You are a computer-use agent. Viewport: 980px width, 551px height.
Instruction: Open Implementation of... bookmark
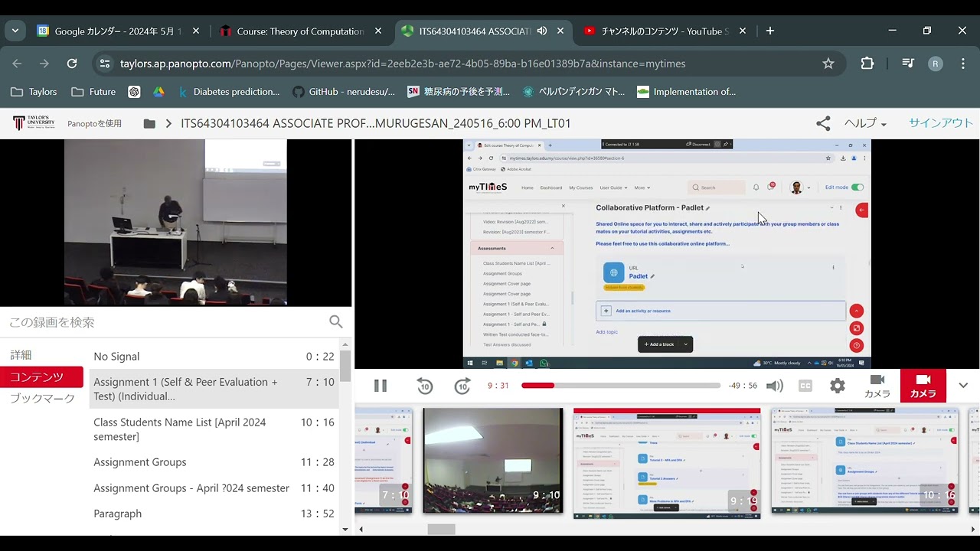coord(686,92)
